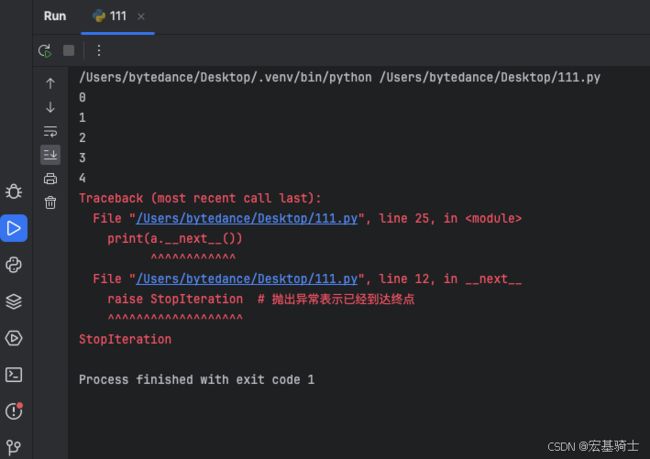Open the Git version control panel
The width and height of the screenshot is (650, 459).
click(x=14, y=447)
